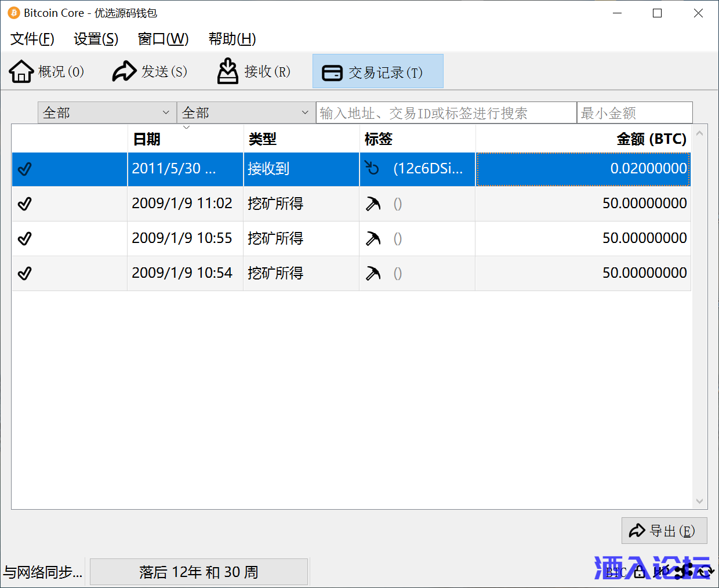This screenshot has width=719, height=588.
Task: Click confirmed checkmark of 2009/1/9 10:55 transaction
Action: tap(24, 238)
